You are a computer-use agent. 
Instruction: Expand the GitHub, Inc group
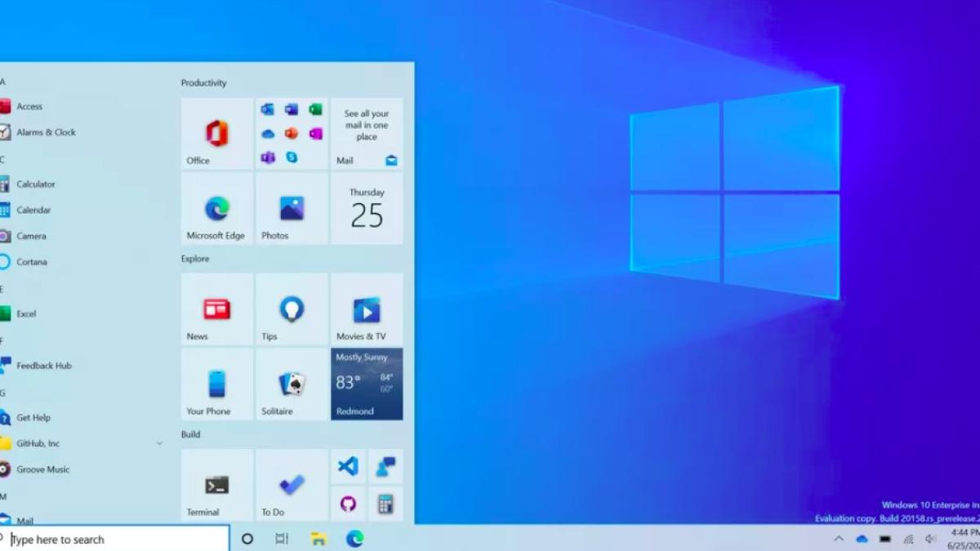pyautogui.click(x=159, y=443)
